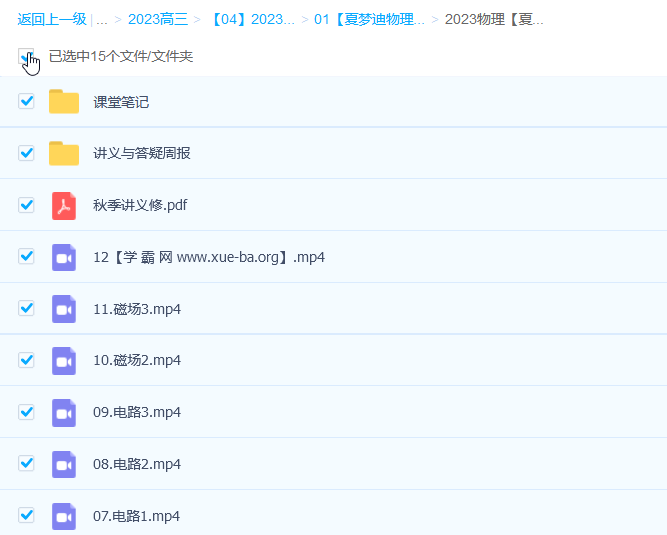Go to 01【夏梦迪物理... breadcrumb

click(x=369, y=19)
